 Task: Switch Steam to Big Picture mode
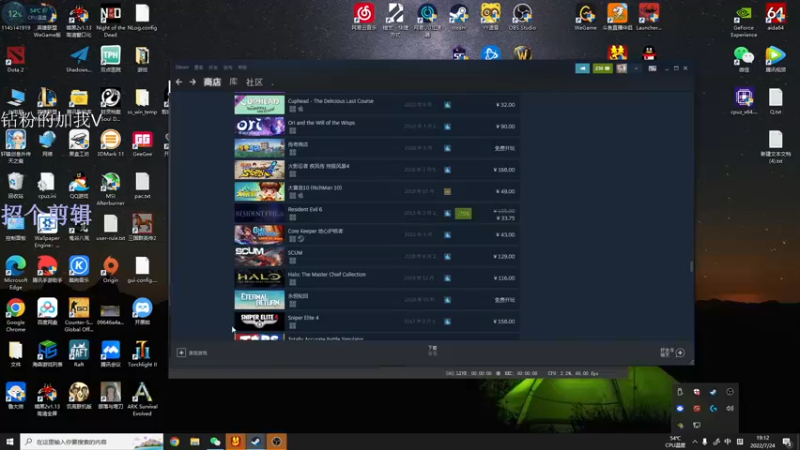click(653, 68)
